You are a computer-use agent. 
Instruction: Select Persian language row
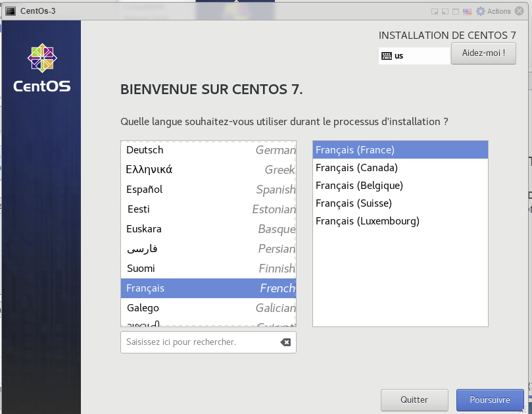(208, 249)
